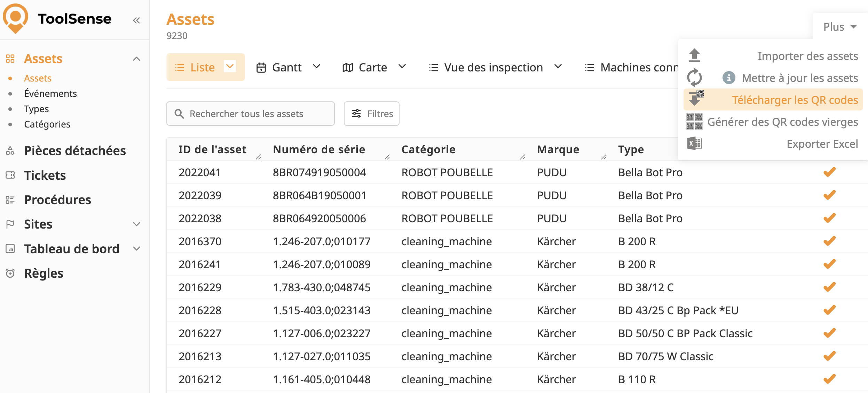Click checkmark in asset 2022041 row

(829, 172)
